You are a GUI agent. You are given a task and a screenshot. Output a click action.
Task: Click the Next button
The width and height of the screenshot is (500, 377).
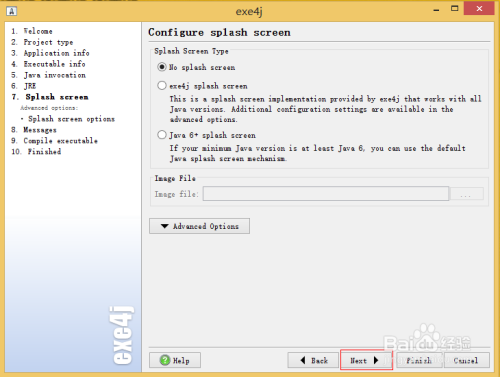(366, 360)
